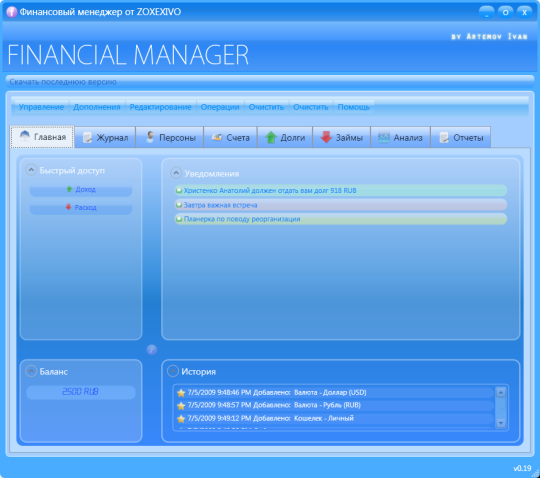Click the green icon beside Завтра важная встреча
This screenshot has width=540, height=478.
point(179,205)
